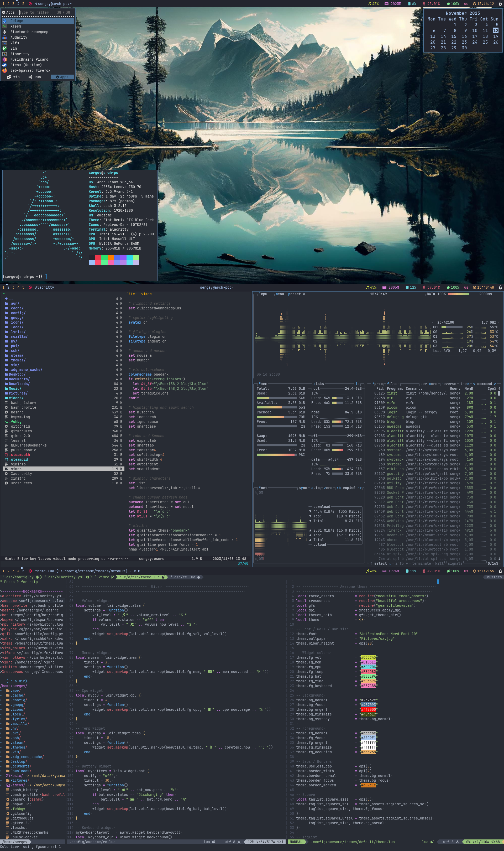Image resolution: width=504 pixels, height=851 pixels.
Task: Toggle auto scaling in btop net box
Action: coord(316,488)
